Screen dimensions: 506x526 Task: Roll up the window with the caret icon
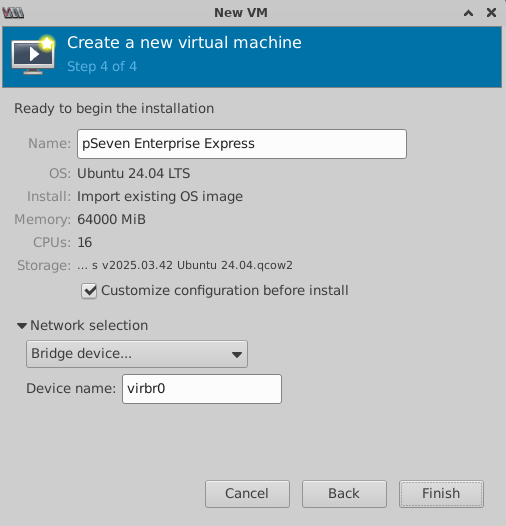click(x=468, y=13)
